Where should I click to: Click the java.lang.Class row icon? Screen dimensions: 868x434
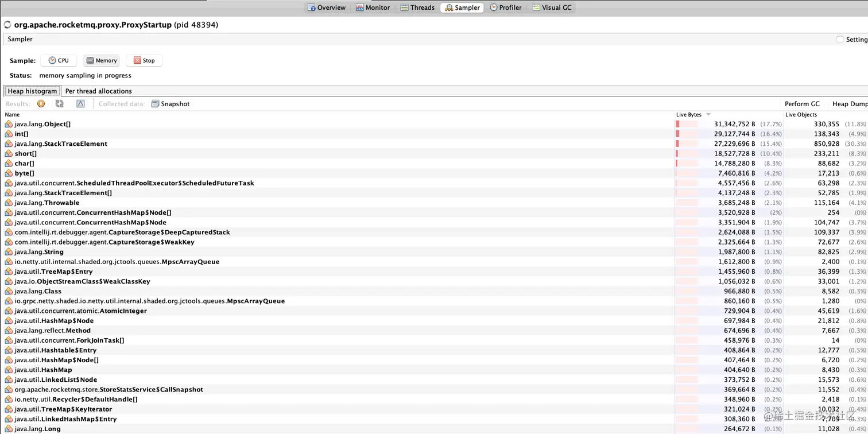[x=9, y=291]
